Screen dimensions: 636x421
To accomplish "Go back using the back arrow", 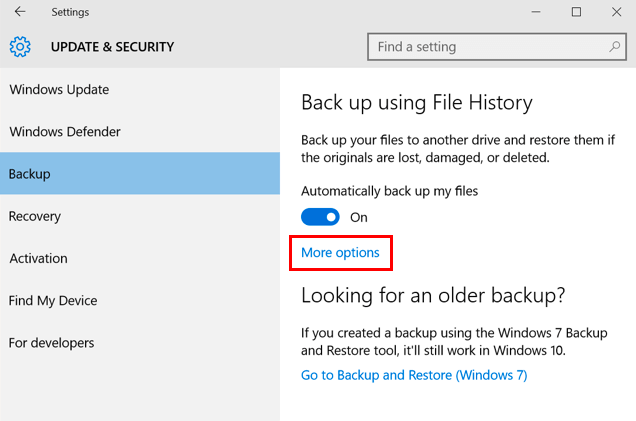I will (x=20, y=12).
